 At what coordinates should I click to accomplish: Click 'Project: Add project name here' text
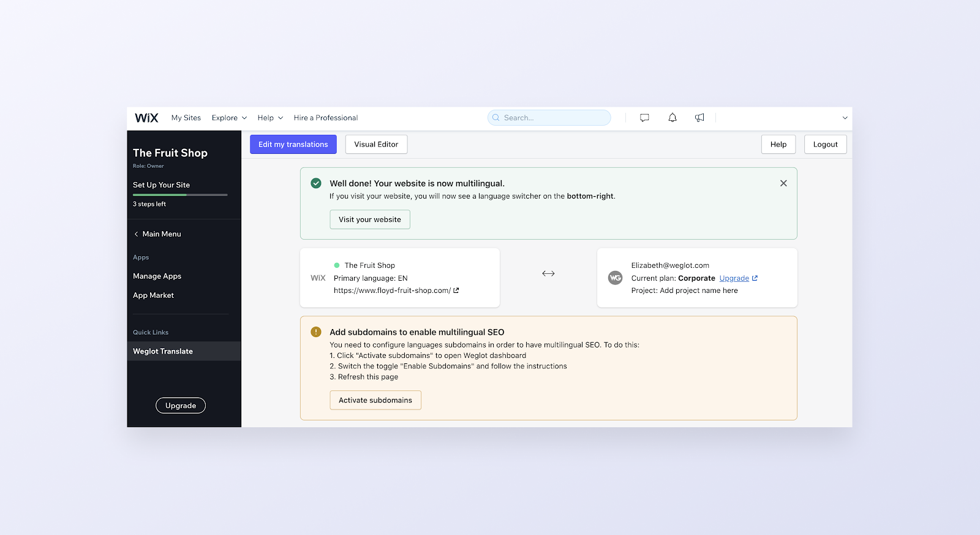pyautogui.click(x=685, y=290)
